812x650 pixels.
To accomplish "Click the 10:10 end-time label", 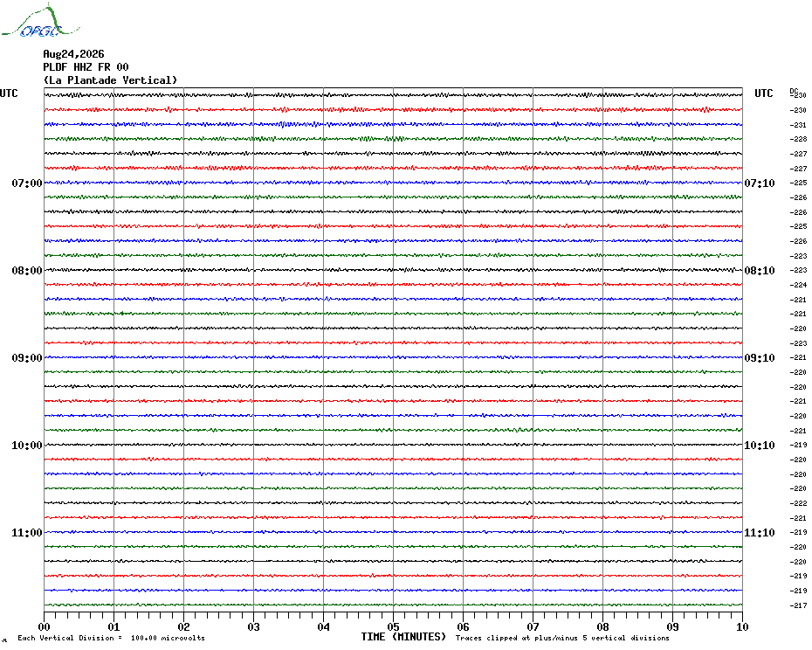I will [x=760, y=446].
